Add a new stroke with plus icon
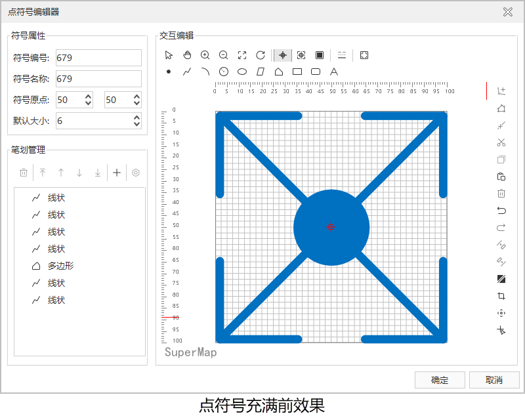Viewport: 525px width, 420px height. (x=117, y=173)
